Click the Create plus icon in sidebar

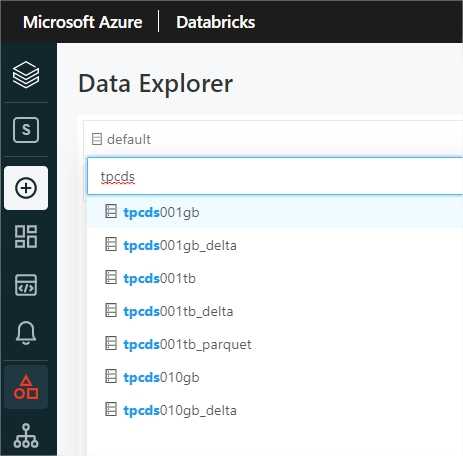pos(26,188)
